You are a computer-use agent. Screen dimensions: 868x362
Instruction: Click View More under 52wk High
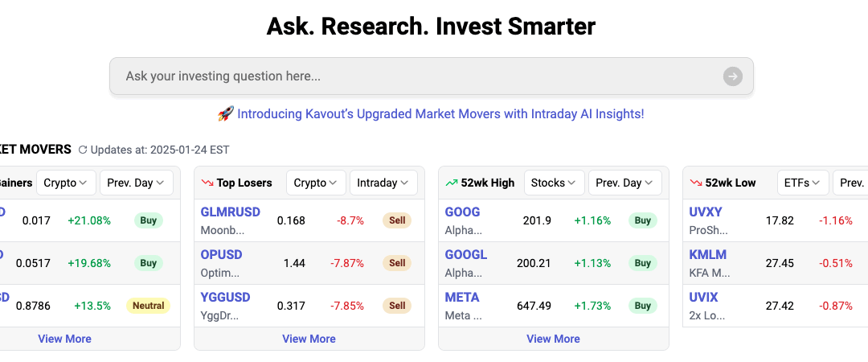(553, 339)
